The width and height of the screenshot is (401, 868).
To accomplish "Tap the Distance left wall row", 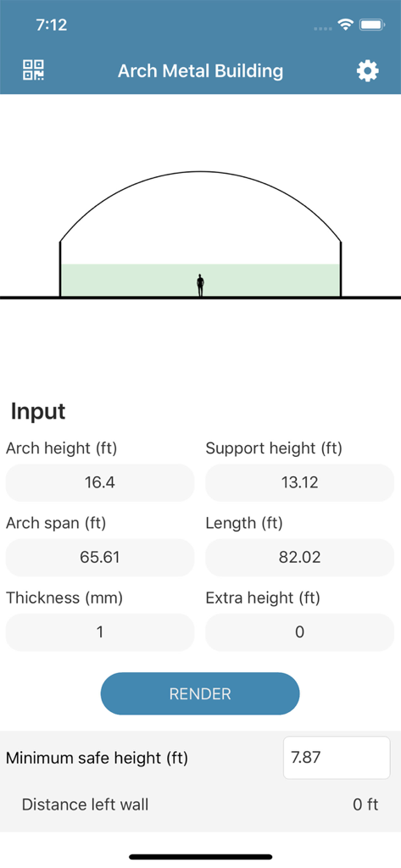I will (200, 805).
